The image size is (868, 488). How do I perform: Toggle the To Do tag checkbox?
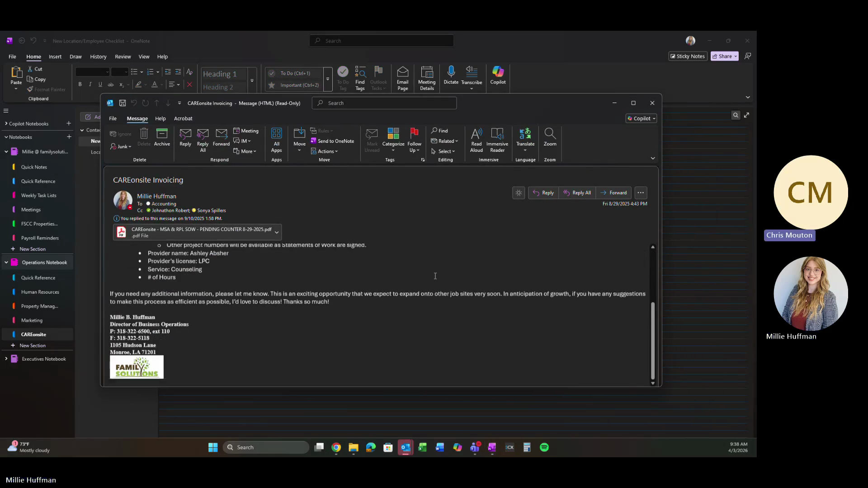coord(272,73)
